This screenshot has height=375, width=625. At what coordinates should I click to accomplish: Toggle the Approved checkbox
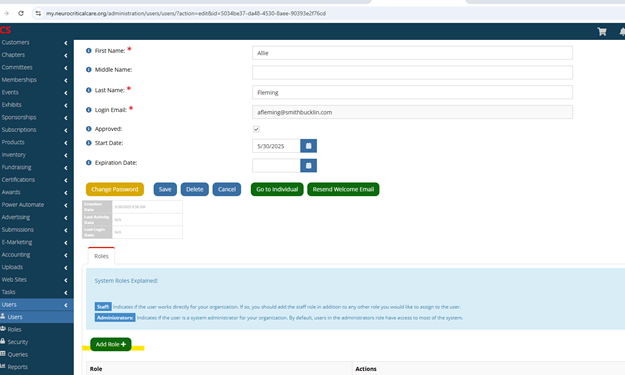point(256,129)
